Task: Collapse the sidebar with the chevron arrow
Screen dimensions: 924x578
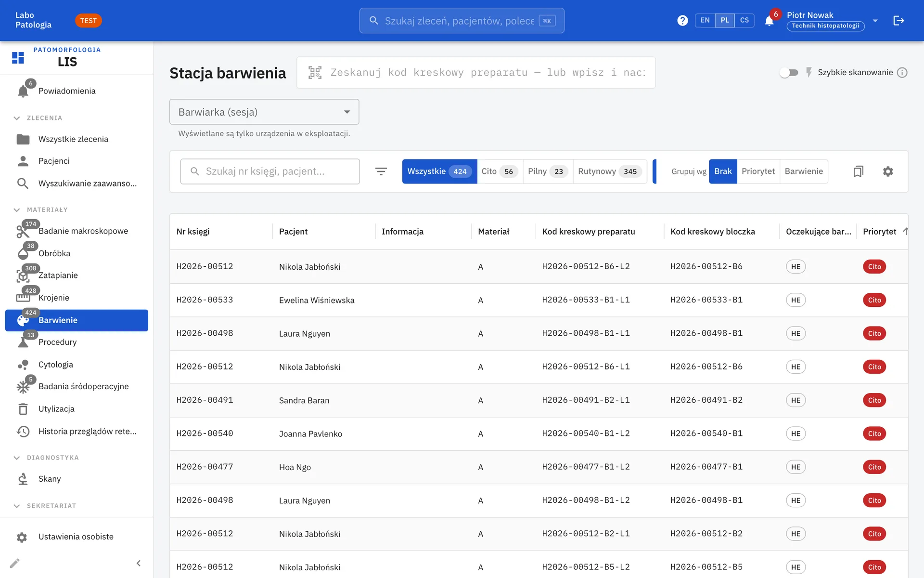Action: point(139,563)
